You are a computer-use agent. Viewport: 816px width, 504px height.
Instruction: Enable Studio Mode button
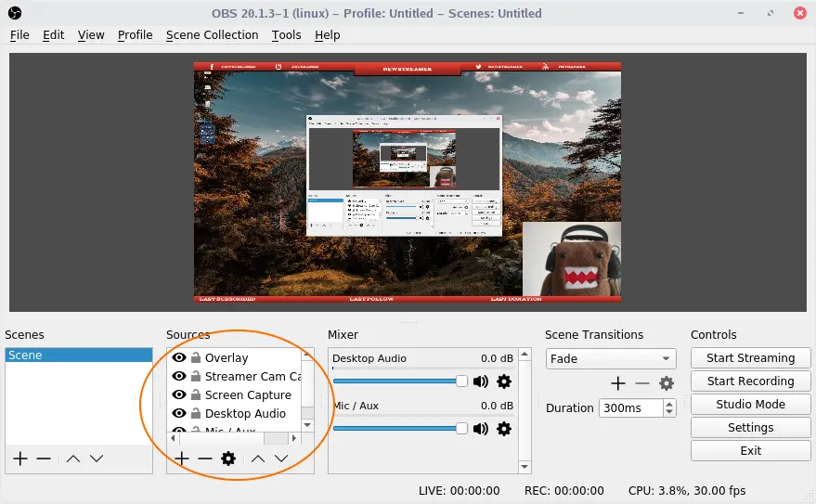pyautogui.click(x=750, y=404)
